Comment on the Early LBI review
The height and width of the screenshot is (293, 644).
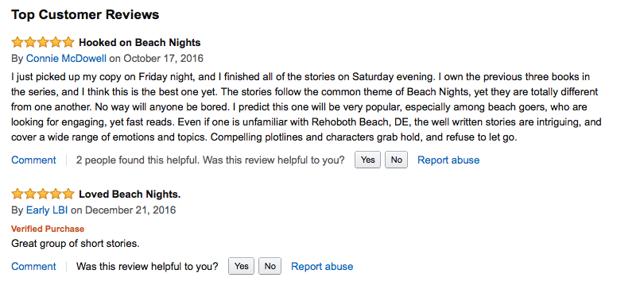[x=33, y=266]
